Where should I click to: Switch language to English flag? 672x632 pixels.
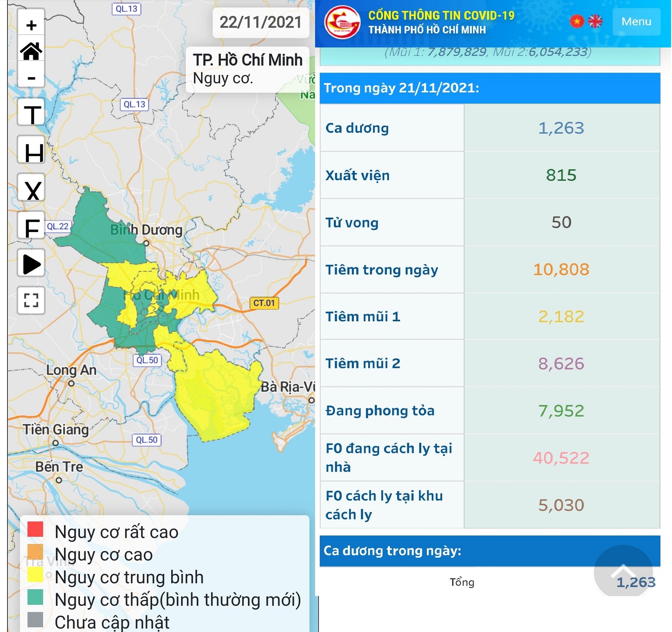point(595,22)
